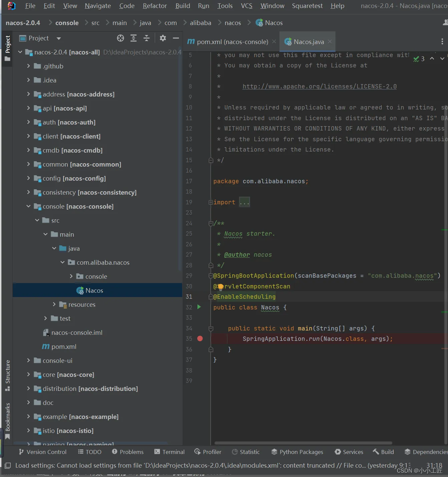This screenshot has width=448, height=477.
Task: Close the Nacos.java tab
Action: [x=330, y=41]
